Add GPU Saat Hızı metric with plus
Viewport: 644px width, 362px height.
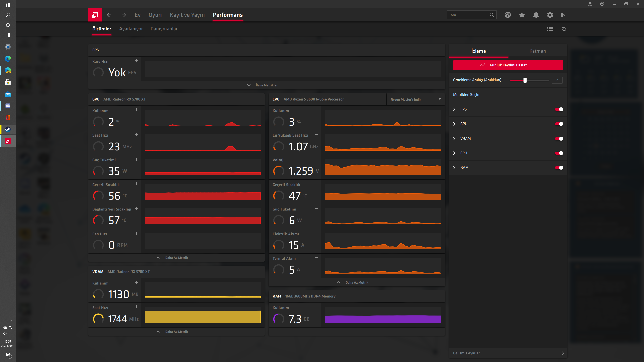137,134
